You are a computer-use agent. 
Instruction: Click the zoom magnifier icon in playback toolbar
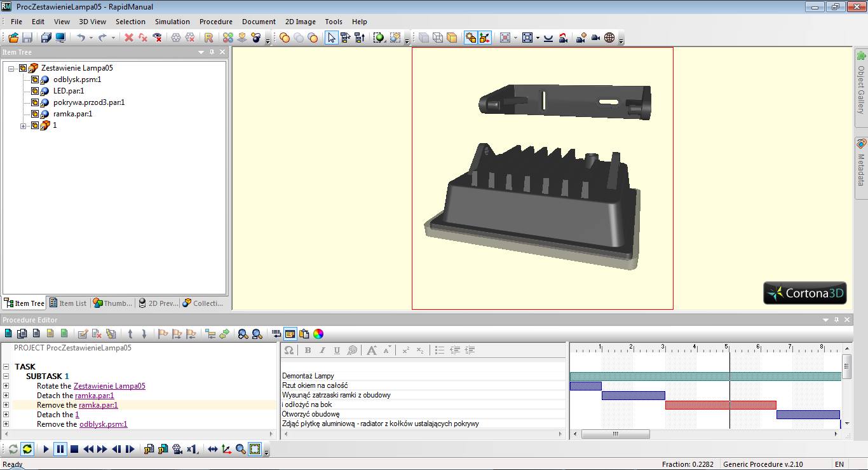(x=241, y=449)
